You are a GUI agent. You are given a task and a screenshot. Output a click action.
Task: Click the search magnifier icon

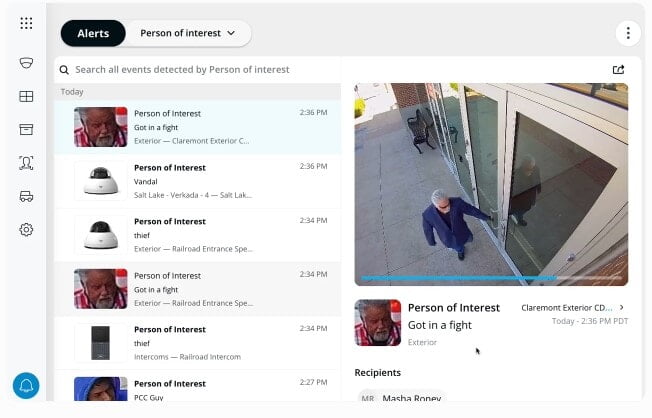tap(64, 69)
